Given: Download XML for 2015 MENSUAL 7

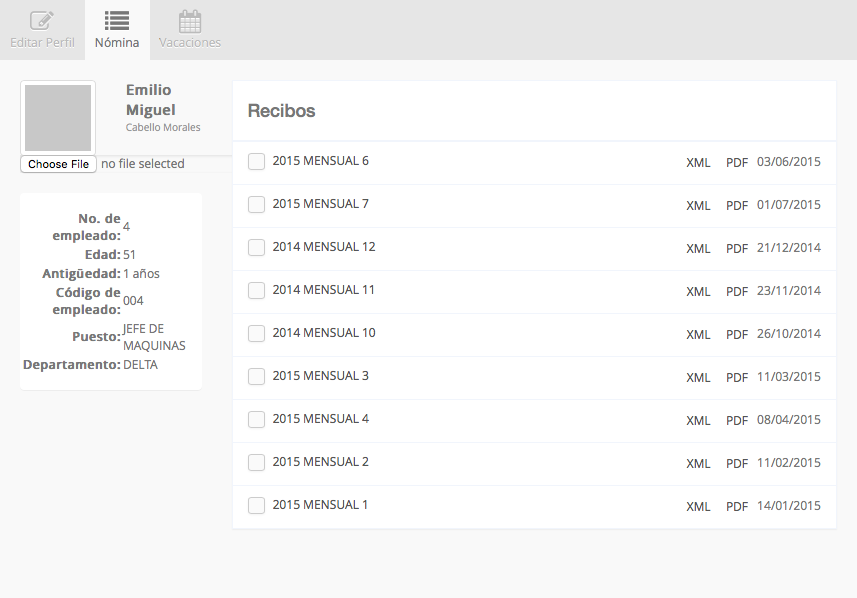Looking at the screenshot, I should click(x=698, y=206).
